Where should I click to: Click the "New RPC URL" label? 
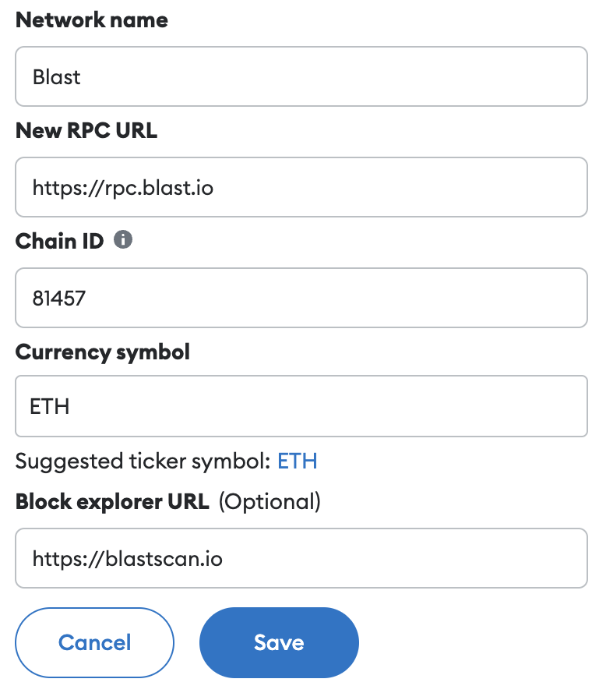point(86,131)
